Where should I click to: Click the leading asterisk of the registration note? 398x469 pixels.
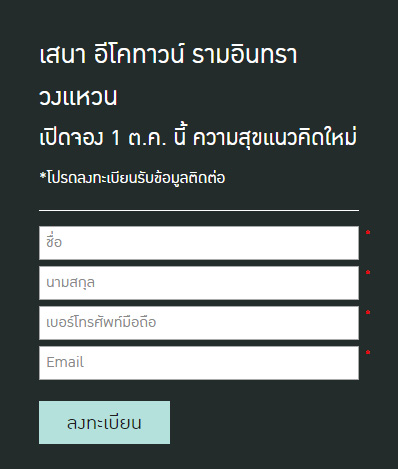point(43,175)
